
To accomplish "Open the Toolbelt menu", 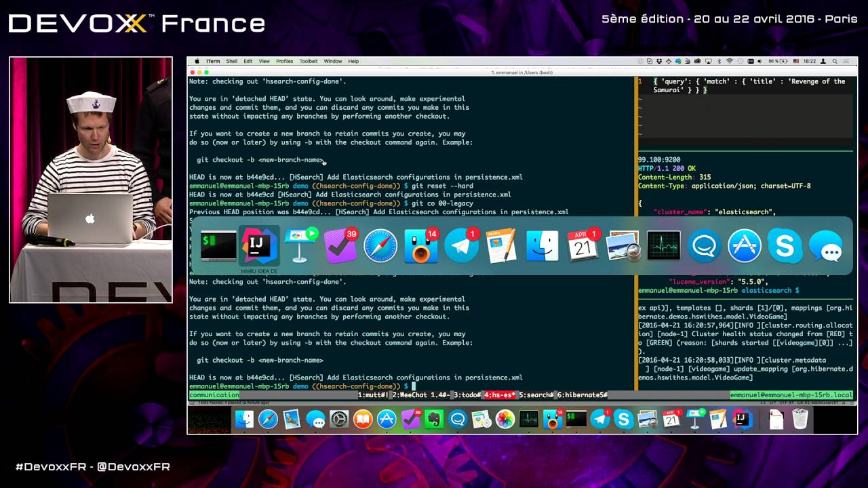I will tap(309, 61).
